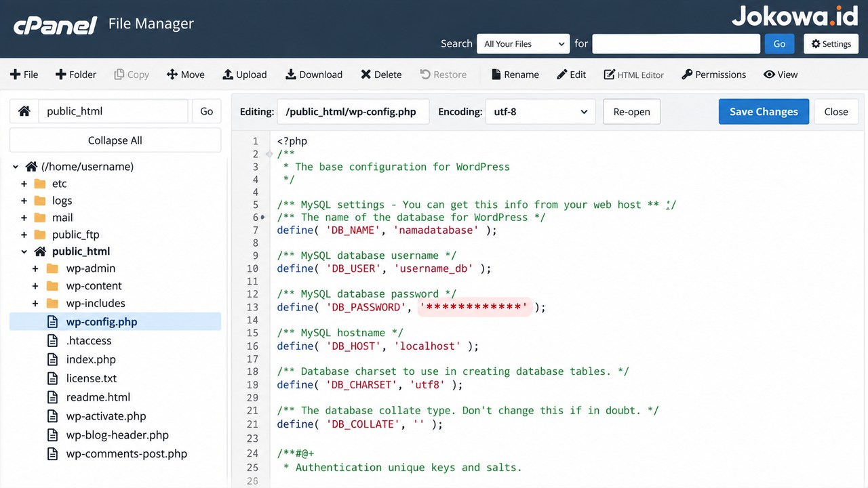Close the editor with the Close button
The width and height of the screenshot is (868, 488).
point(836,112)
